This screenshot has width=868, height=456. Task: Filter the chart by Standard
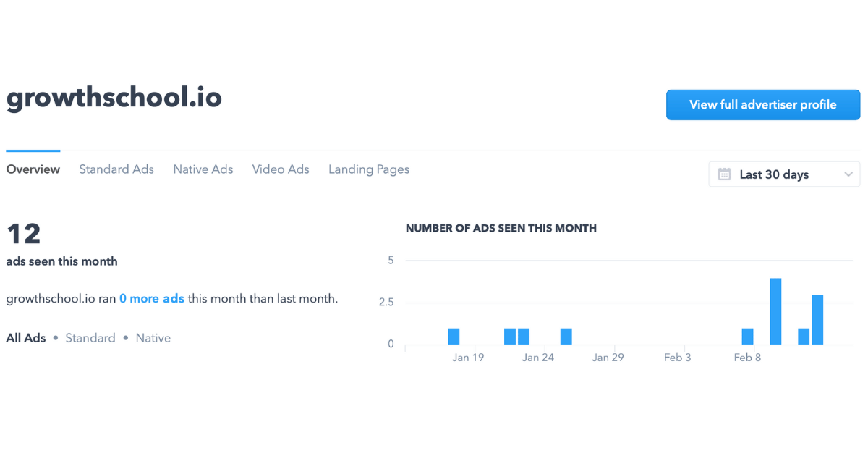coord(90,338)
